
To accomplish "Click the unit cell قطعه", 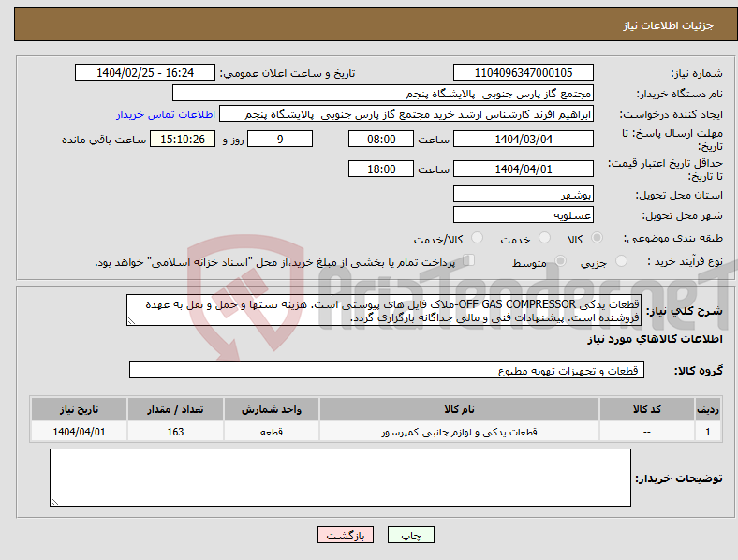I will (271, 431).
